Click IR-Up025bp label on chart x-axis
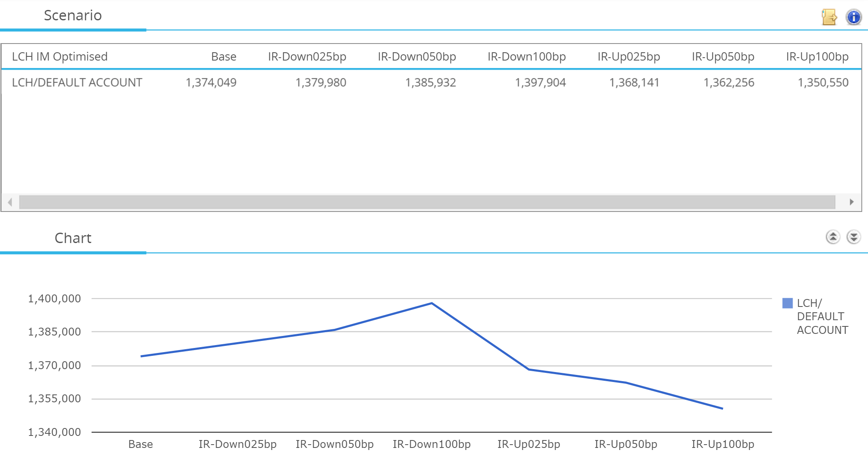This screenshot has height=467, width=868. 529,444
